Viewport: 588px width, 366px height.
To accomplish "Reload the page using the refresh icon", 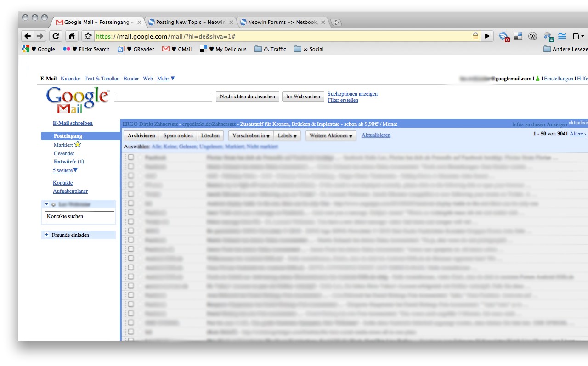I will pos(55,36).
